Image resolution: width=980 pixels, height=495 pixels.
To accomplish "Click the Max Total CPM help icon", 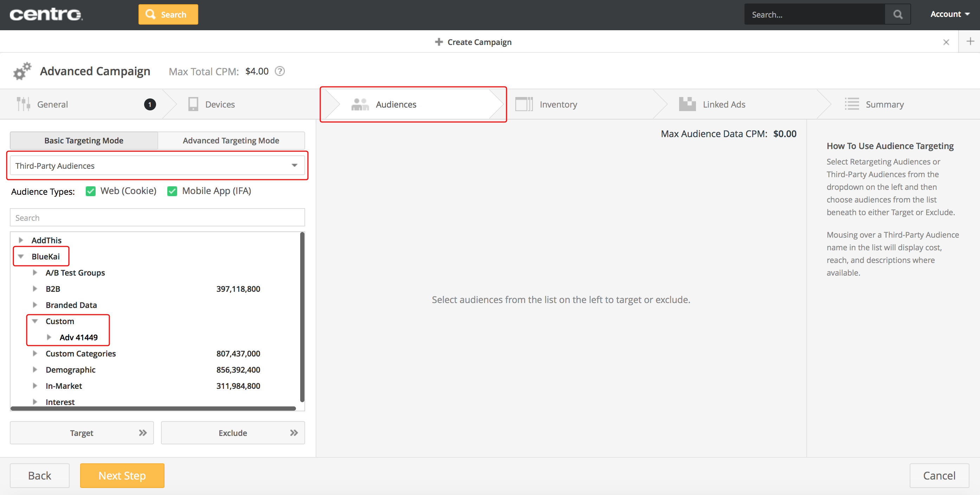I will click(x=279, y=71).
